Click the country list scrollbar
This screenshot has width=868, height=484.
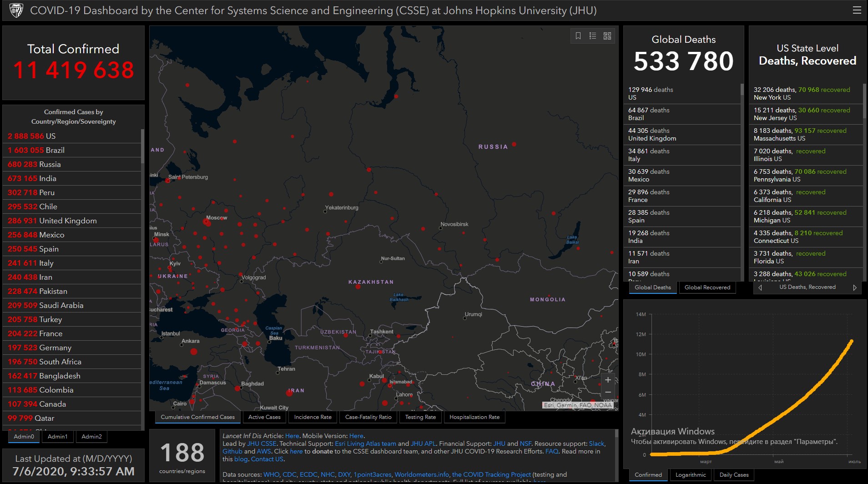tap(142, 146)
